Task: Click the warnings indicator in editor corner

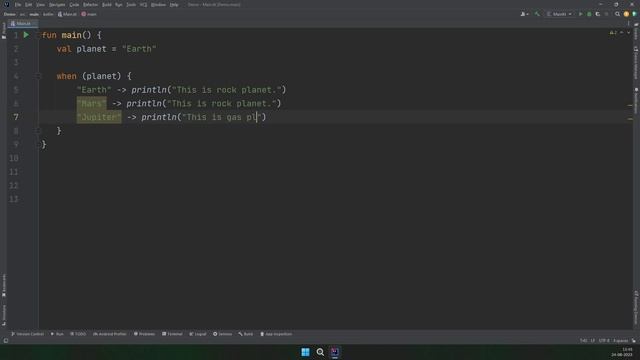Action: point(613,33)
